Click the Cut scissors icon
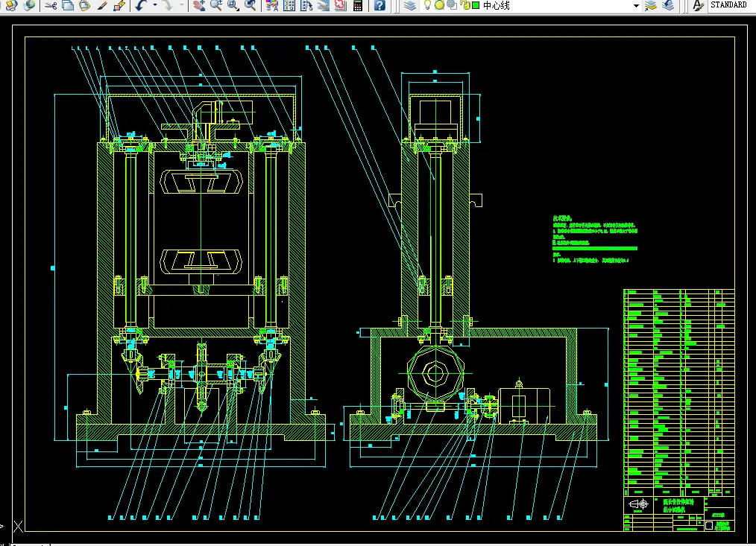Image resolution: width=756 pixels, height=546 pixels. (x=51, y=5)
